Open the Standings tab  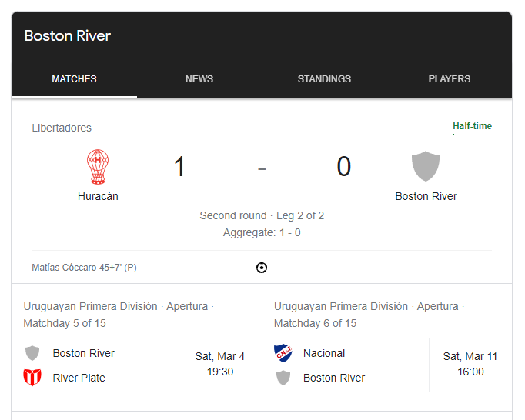(x=324, y=79)
